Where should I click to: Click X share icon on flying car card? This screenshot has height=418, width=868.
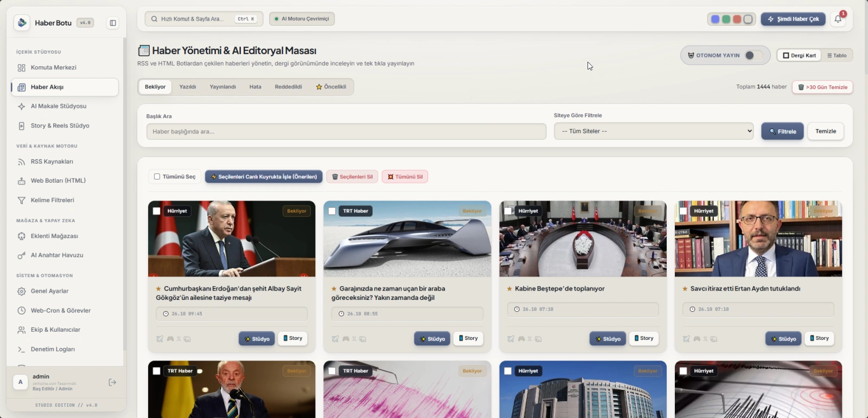tap(354, 339)
